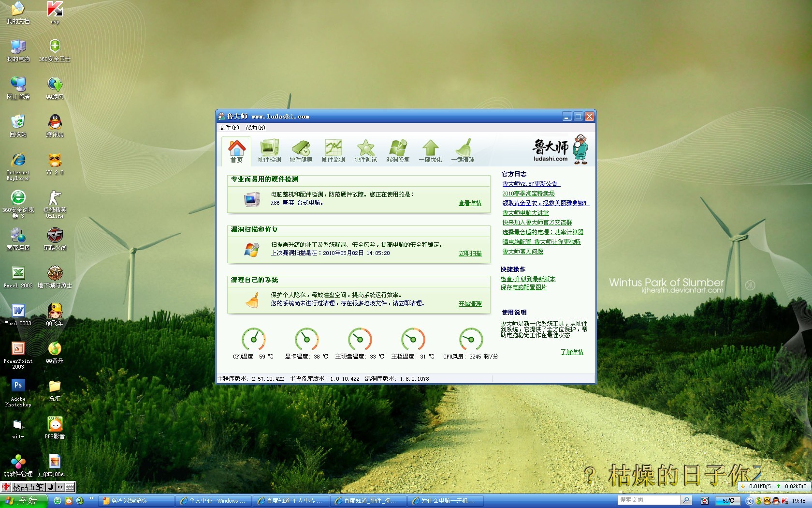Click the soft keyboard icon on IME bar
Viewport: 812px width, 508px height.
pyautogui.click(x=70, y=487)
